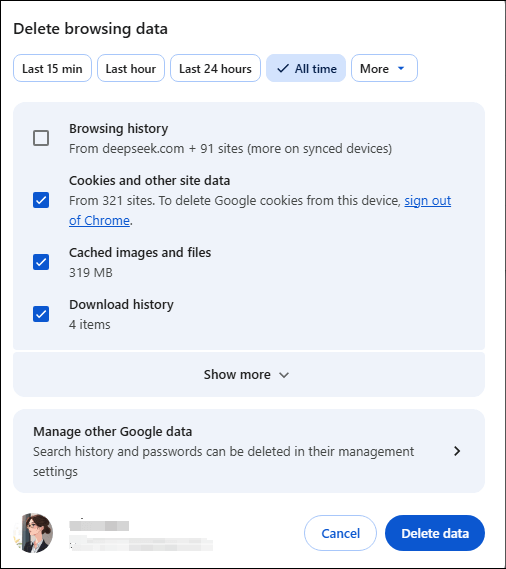
Task: Enable the Browsing history checkbox
Action: [41, 138]
